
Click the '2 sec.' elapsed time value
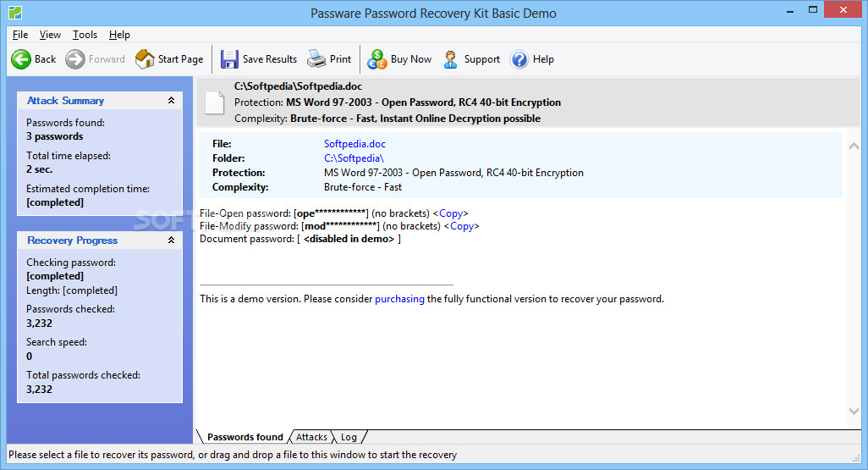click(39, 169)
